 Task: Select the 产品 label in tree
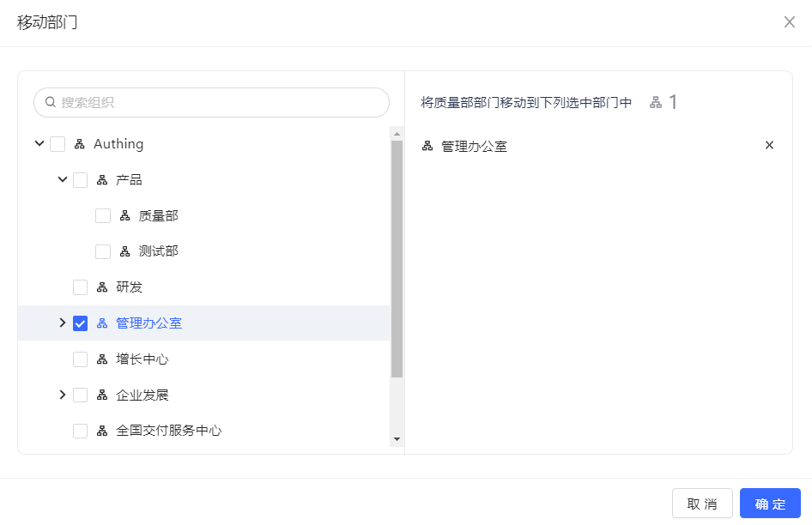pyautogui.click(x=129, y=179)
